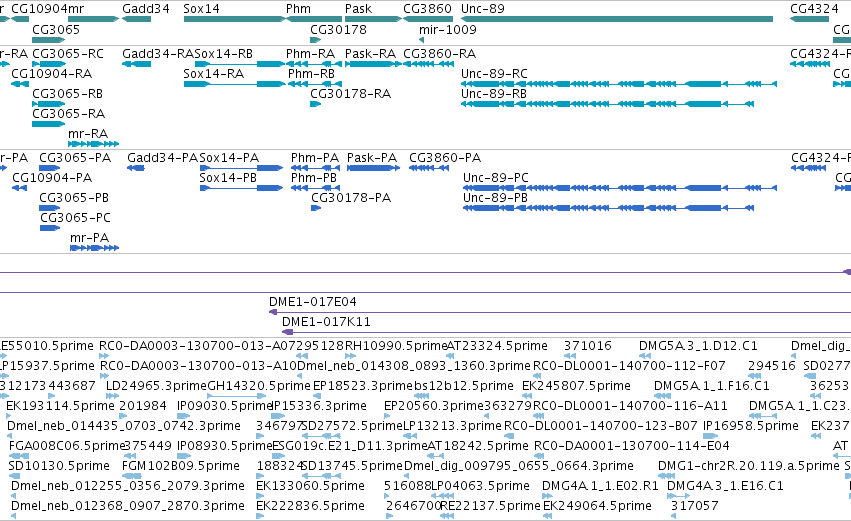Select CG4324 gene label
851x521 pixels.
pos(814,9)
